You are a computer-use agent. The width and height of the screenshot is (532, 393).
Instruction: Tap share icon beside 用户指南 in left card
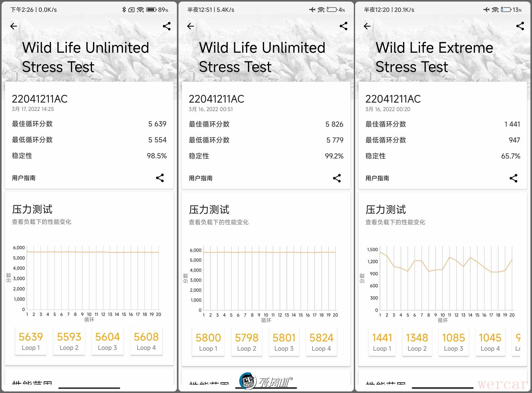[160, 178]
